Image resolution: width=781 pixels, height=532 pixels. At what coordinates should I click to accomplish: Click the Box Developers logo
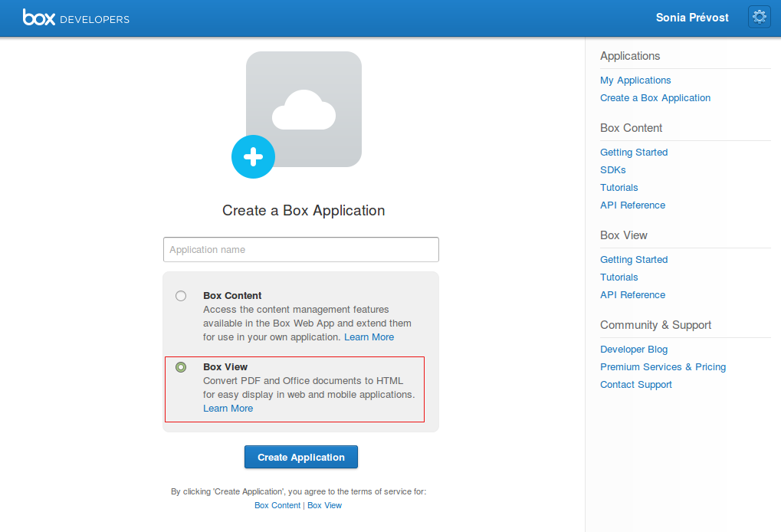click(x=76, y=18)
